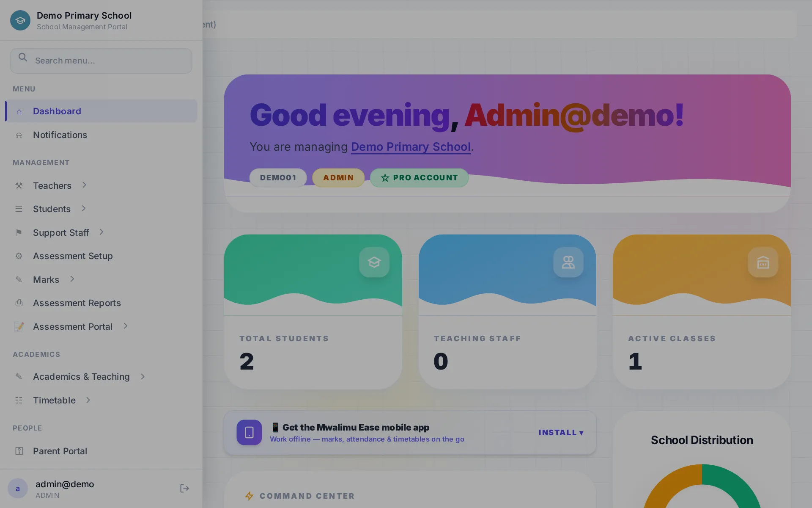Open the Assessment Reports menu item
This screenshot has width=812, height=508.
(101, 303)
